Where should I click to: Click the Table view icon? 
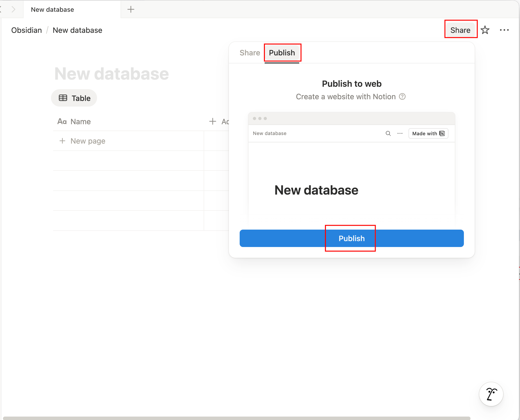tap(63, 98)
